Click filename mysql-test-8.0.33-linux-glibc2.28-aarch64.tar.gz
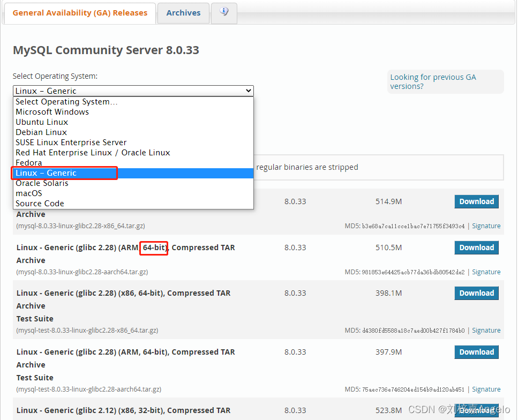The width and height of the screenshot is (518, 420). click(88, 389)
